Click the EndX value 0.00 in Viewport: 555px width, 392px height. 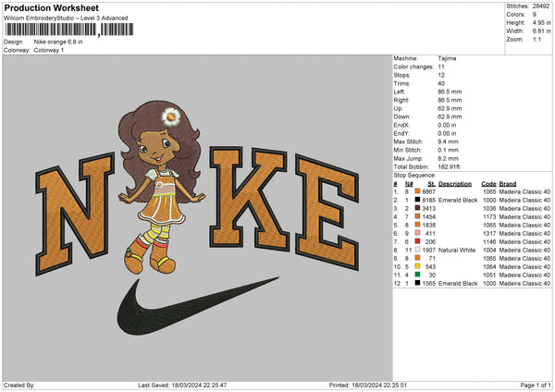447,125
